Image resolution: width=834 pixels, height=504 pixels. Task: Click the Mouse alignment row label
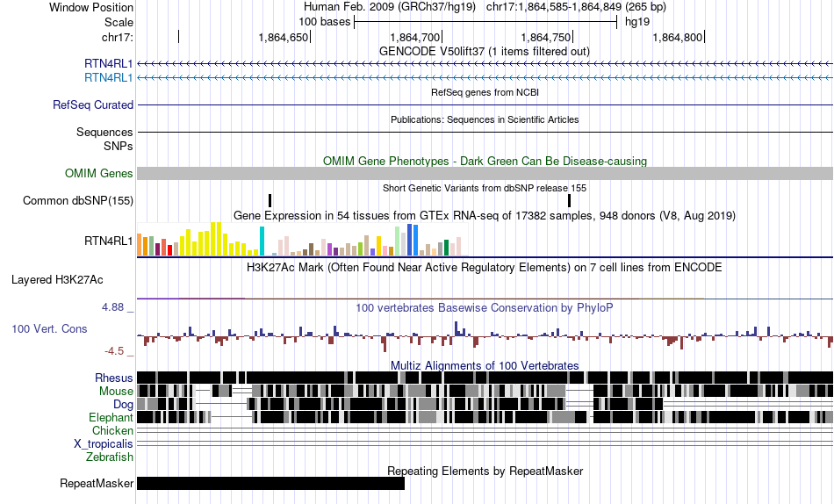click(x=116, y=392)
